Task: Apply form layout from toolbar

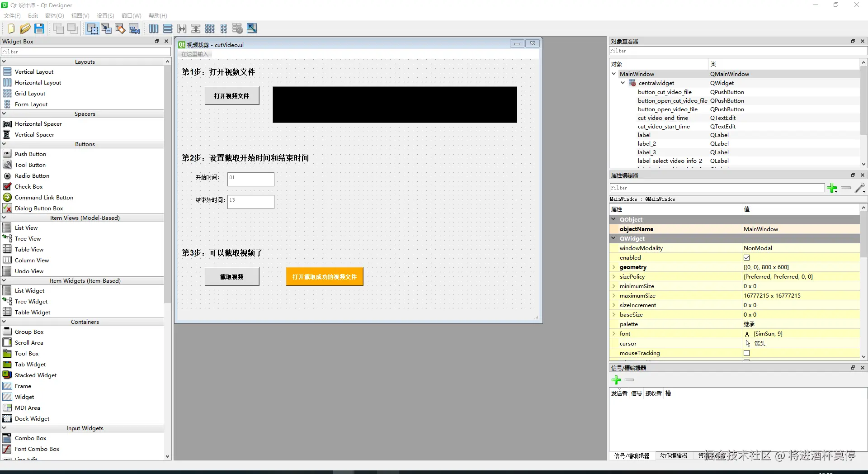Action: pos(224,28)
